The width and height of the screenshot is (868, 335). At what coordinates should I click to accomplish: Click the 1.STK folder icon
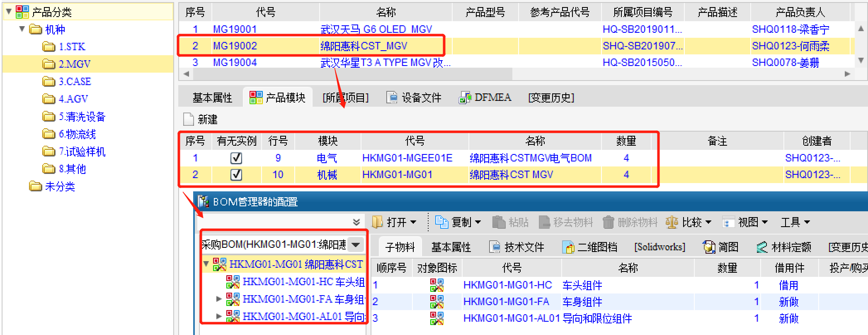point(49,46)
